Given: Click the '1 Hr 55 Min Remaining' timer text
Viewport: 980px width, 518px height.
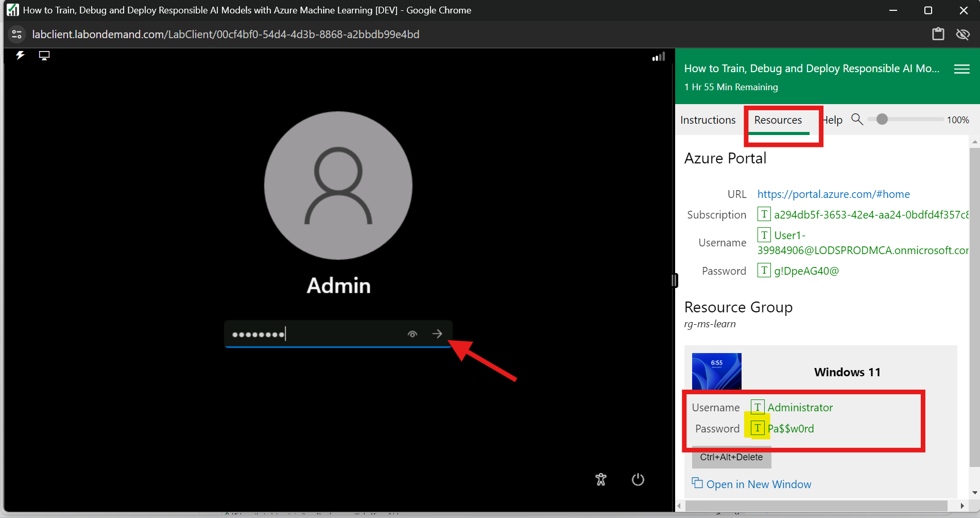Looking at the screenshot, I should pos(731,87).
